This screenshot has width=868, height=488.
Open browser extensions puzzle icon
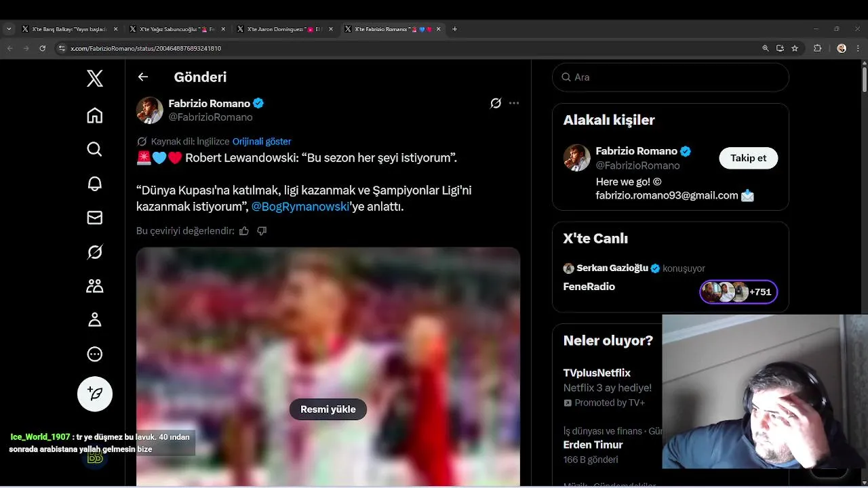coord(817,48)
